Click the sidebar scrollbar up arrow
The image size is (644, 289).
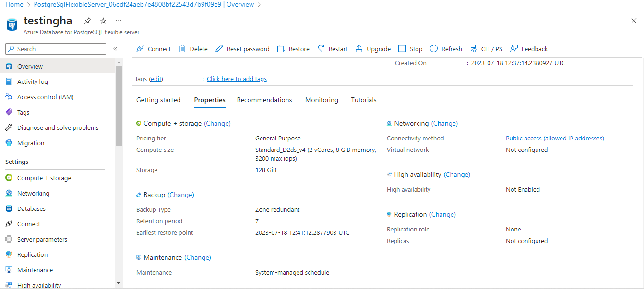(x=119, y=62)
